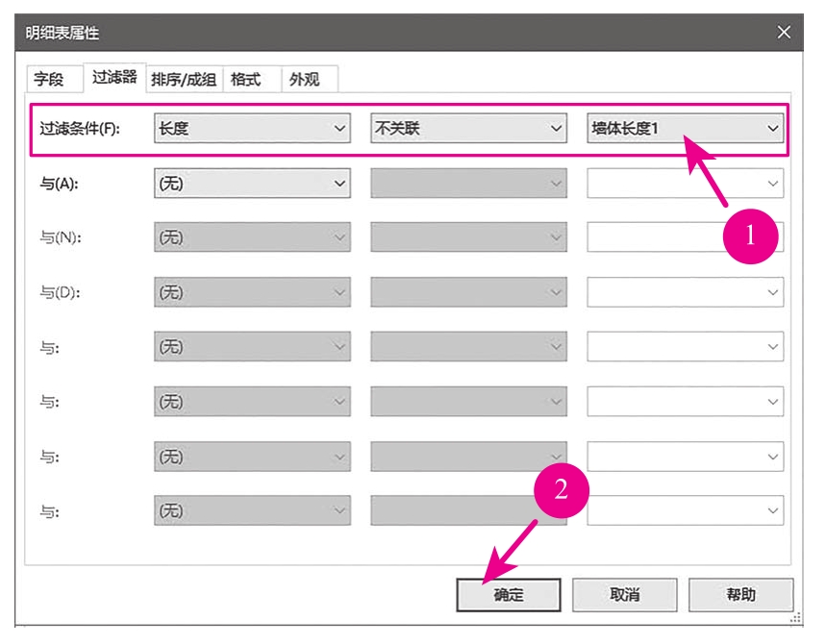Switch to the 字段 tab
The width and height of the screenshot is (826, 644).
click(48, 80)
